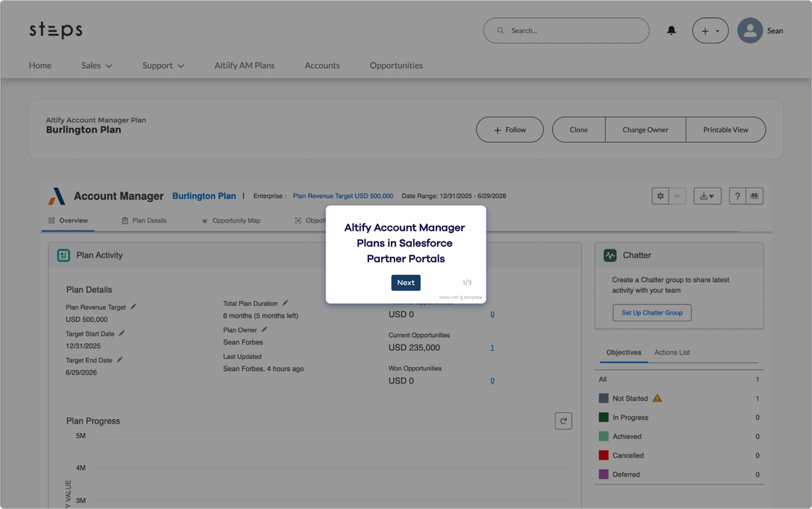This screenshot has width=812, height=509.
Task: Click the In Progress dark green swatch
Action: [604, 418]
